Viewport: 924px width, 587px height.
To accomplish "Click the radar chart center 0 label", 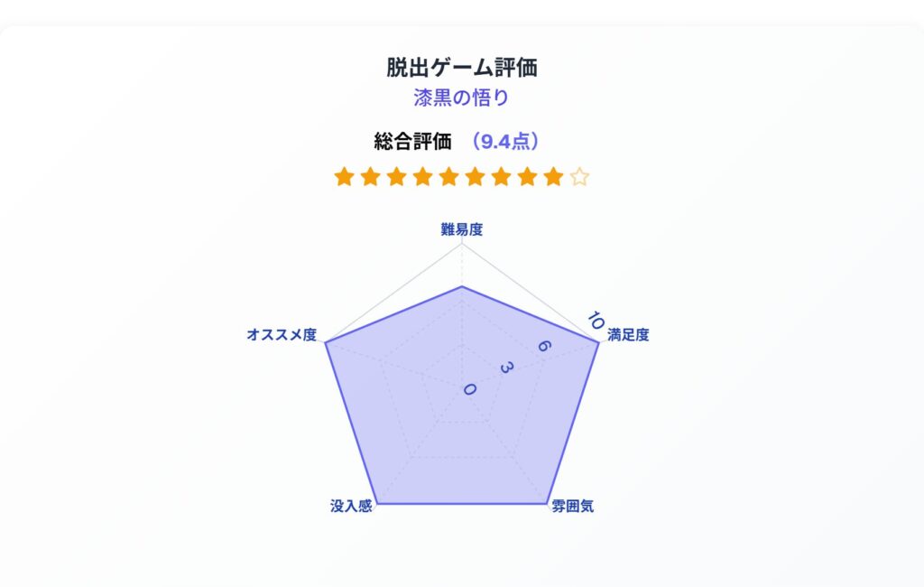I will click(x=469, y=389).
